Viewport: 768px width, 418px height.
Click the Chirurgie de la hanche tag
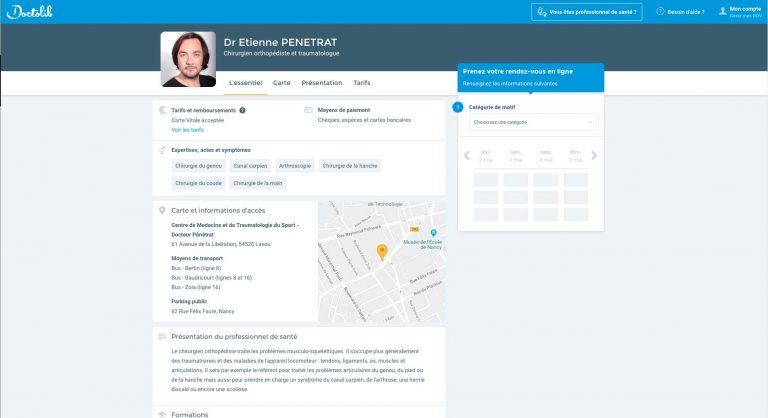click(x=350, y=166)
